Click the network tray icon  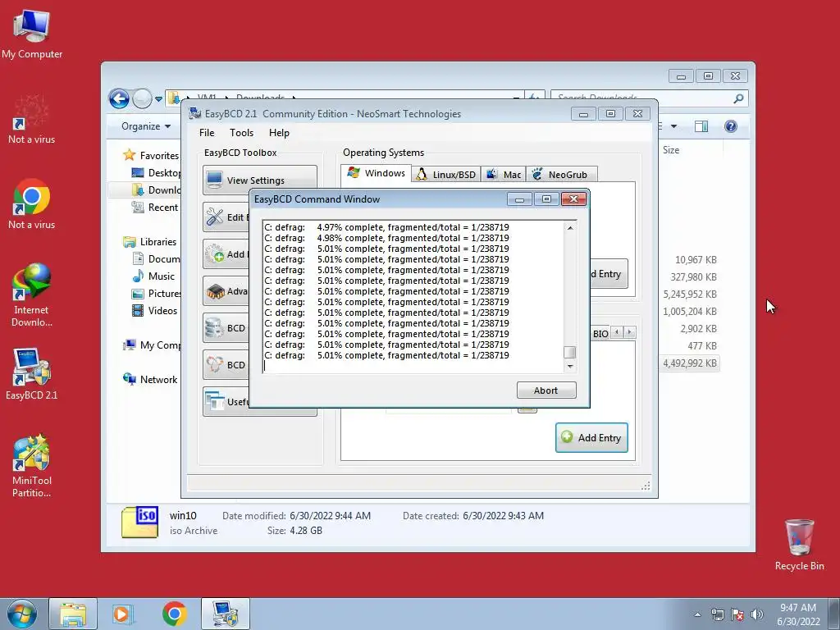pos(717,614)
